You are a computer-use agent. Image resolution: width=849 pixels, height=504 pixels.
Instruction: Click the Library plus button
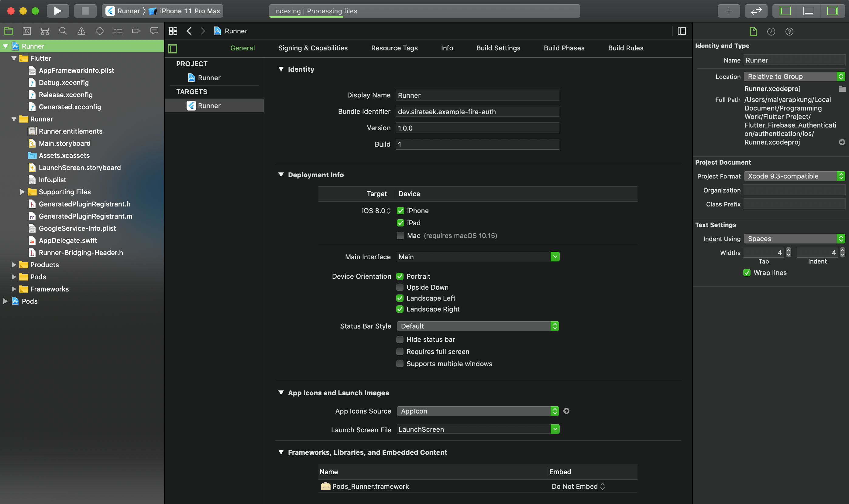(x=728, y=11)
